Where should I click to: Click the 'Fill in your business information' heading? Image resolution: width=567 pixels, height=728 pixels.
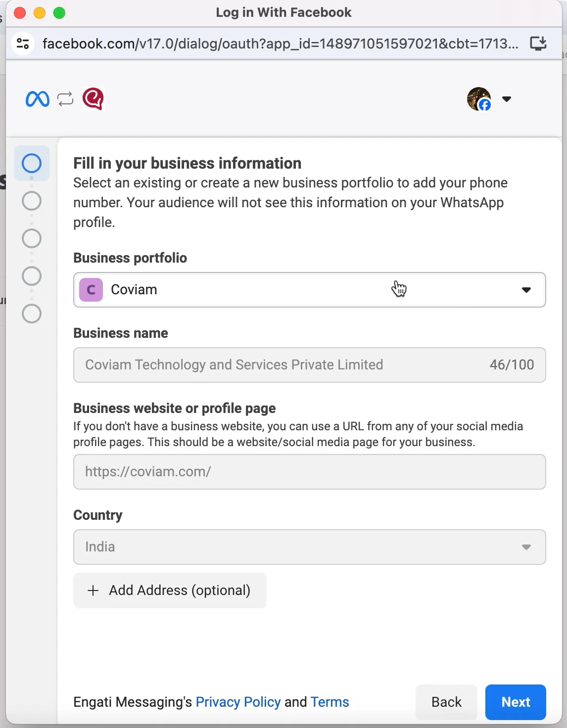(188, 163)
